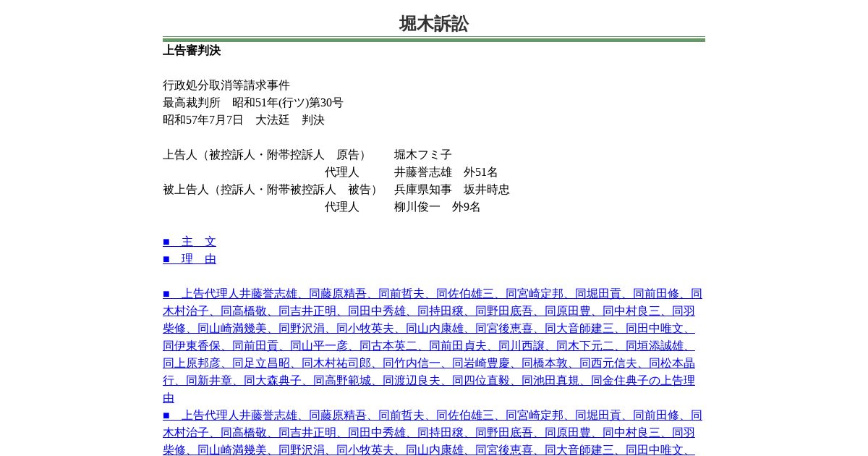Click the 代理人 label beside 井藤誉志雄

point(342,172)
